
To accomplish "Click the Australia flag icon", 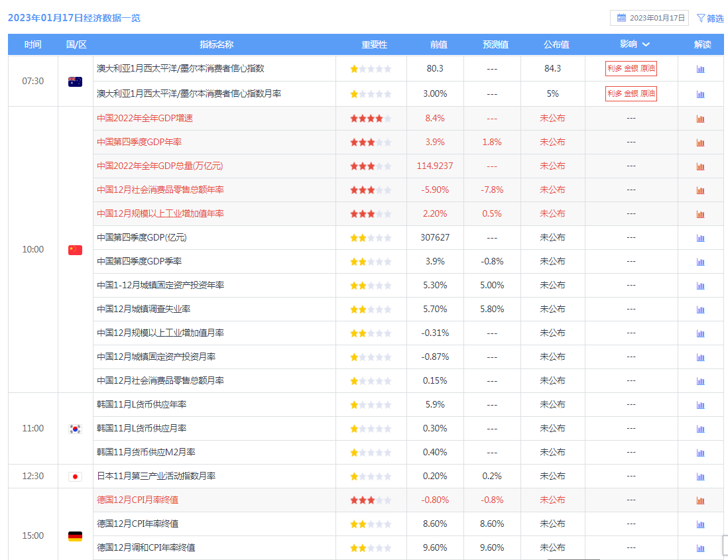I will (75, 82).
